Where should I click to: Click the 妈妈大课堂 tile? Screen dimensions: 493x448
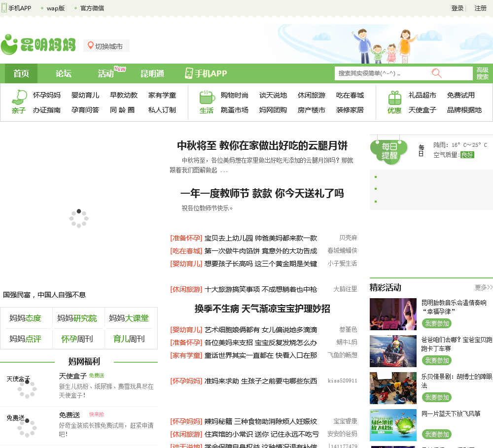click(x=129, y=318)
